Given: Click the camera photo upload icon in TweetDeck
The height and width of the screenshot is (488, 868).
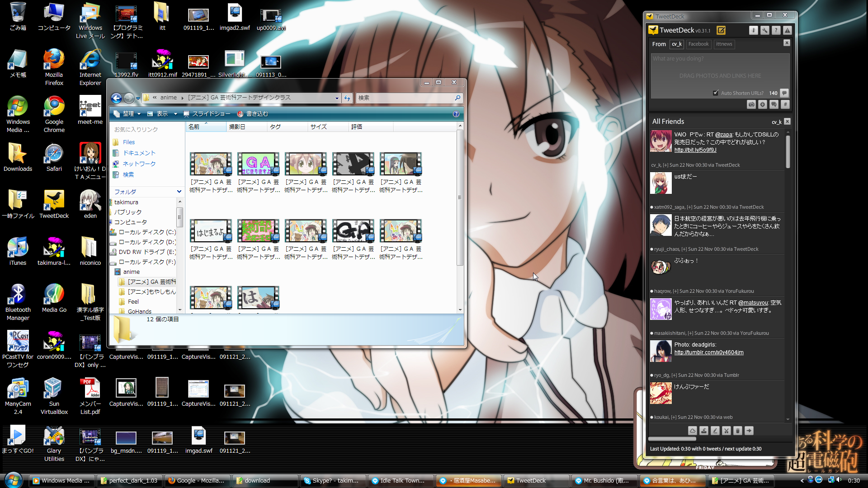Looking at the screenshot, I should point(751,104).
